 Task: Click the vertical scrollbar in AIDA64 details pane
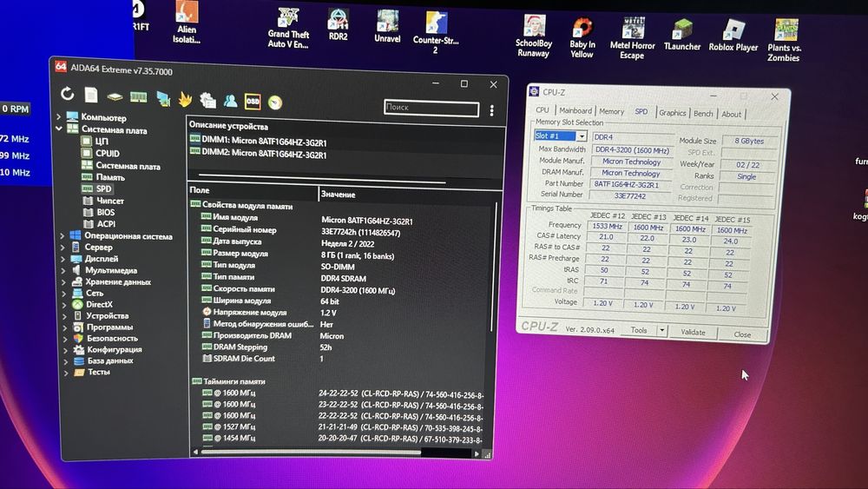[494, 268]
